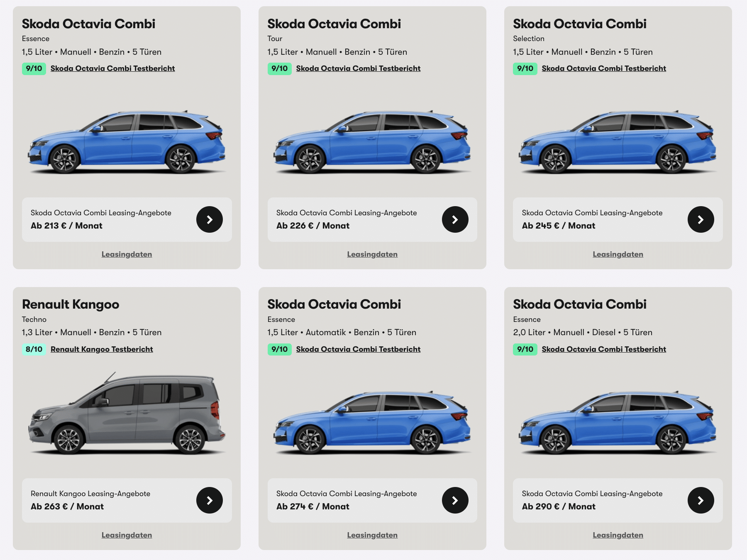
Task: Click the Renault Kangoo heading
Action: [x=71, y=304]
